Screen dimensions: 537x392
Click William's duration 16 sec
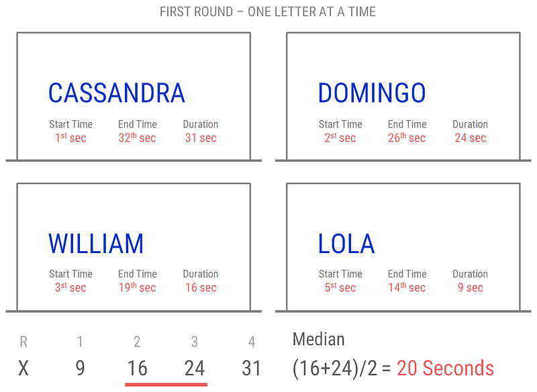(x=201, y=287)
